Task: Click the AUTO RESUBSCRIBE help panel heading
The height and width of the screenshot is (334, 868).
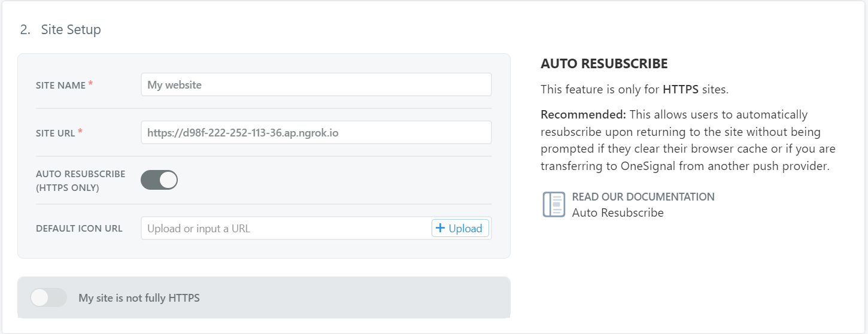Action: (604, 63)
